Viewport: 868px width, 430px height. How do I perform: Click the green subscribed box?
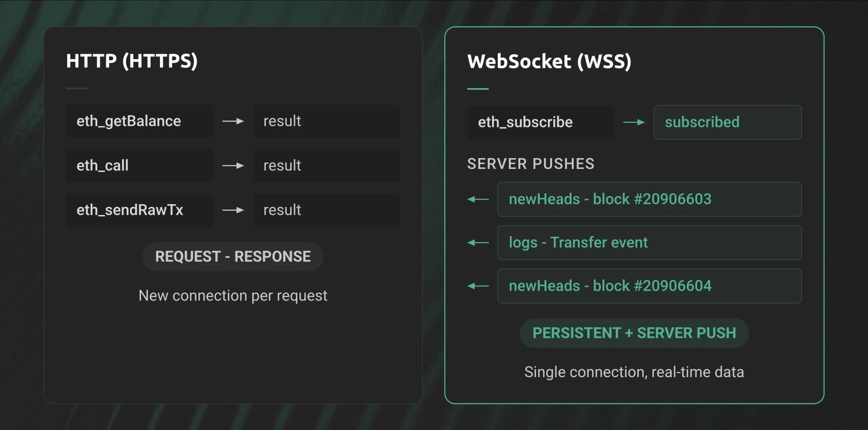tap(727, 122)
